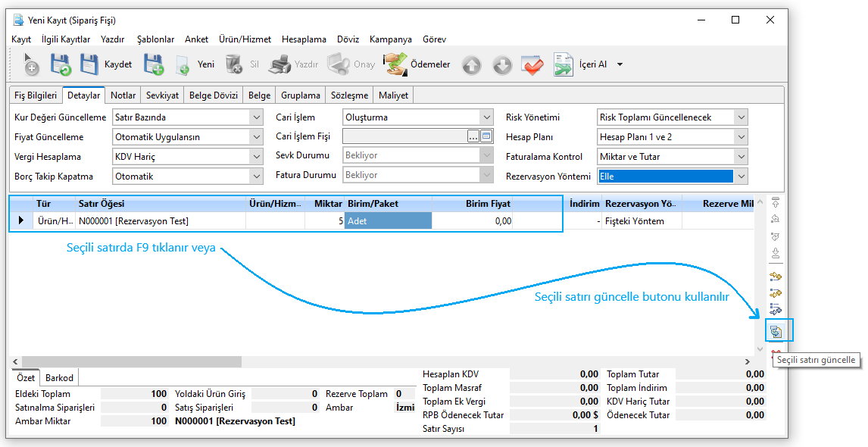868x447 pixels.
Task: Click the red checkmark toolbar icon
Action: click(x=532, y=65)
